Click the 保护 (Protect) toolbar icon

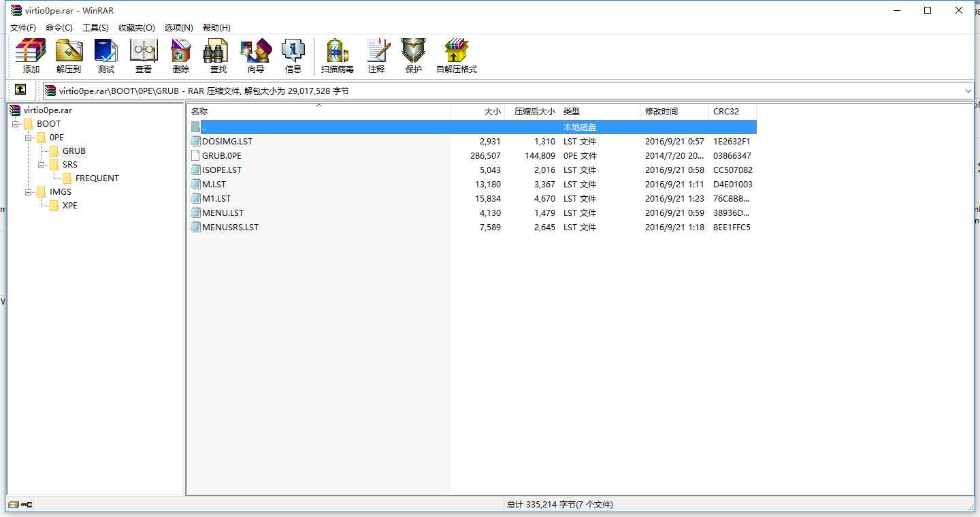(414, 51)
